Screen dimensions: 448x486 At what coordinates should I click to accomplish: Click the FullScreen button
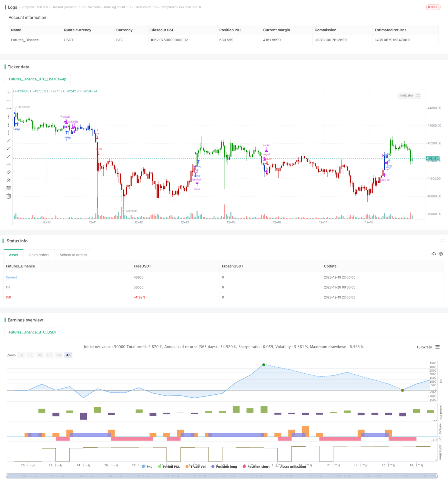pos(424,347)
